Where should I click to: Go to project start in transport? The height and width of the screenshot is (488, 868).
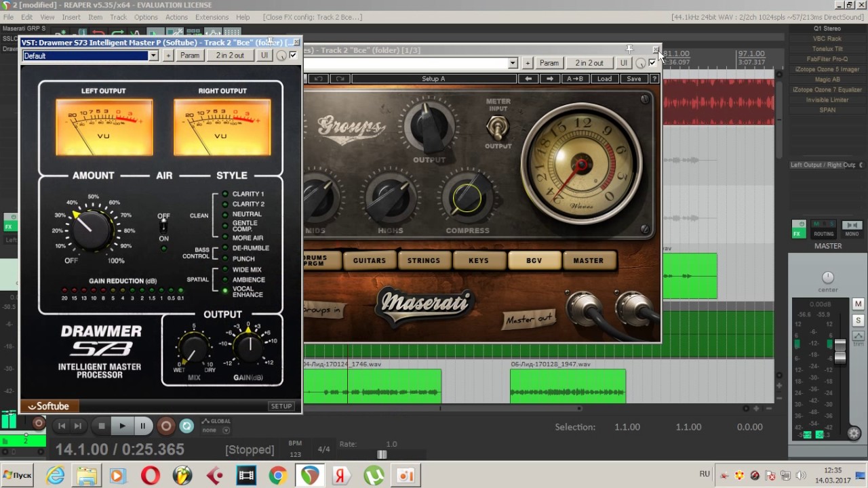61,426
